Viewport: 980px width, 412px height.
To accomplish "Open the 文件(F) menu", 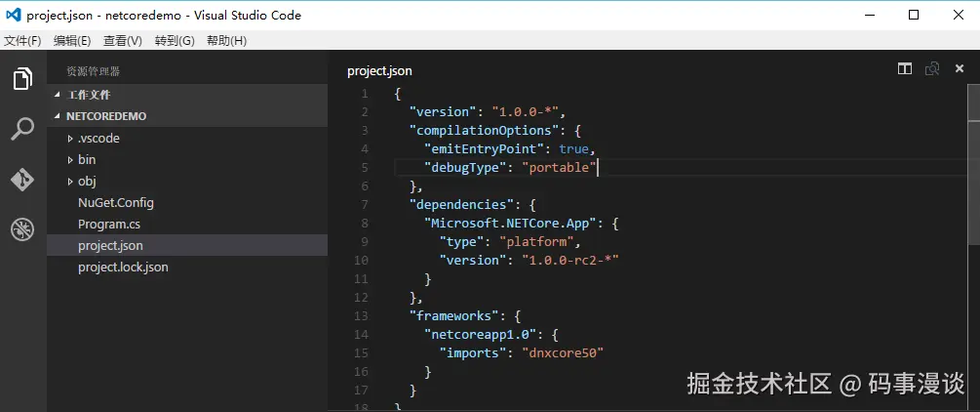I will pos(22,41).
